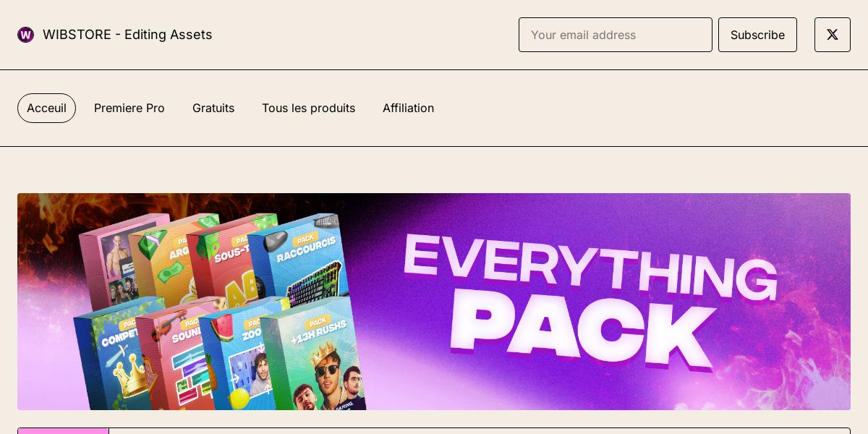Image resolution: width=868 pixels, height=434 pixels.
Task: Click the purple W logo icon
Action: coord(26,35)
